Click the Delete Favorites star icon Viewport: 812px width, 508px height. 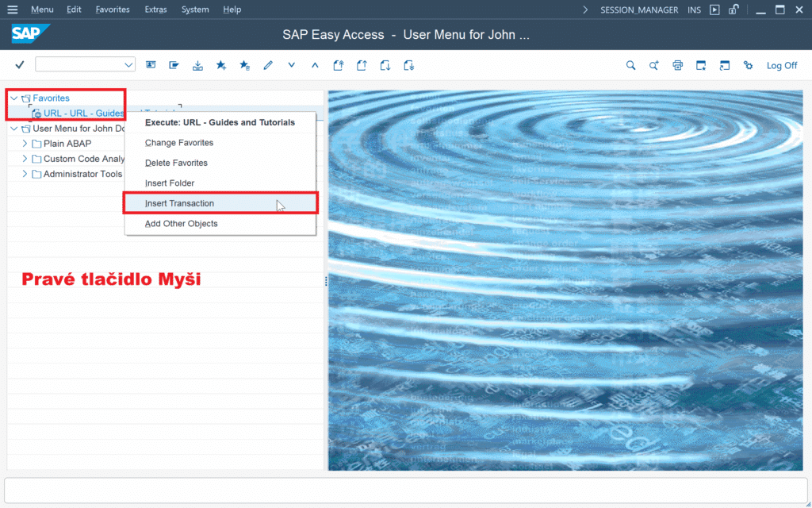pos(245,65)
